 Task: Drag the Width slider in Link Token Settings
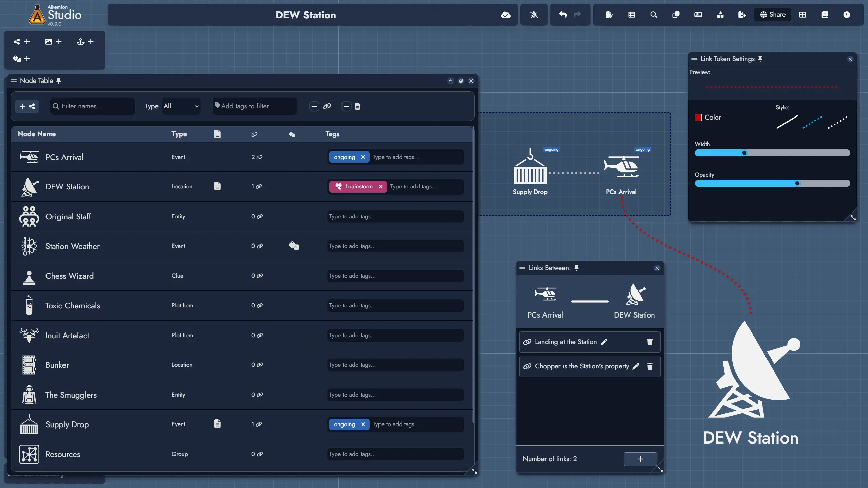[x=744, y=153]
